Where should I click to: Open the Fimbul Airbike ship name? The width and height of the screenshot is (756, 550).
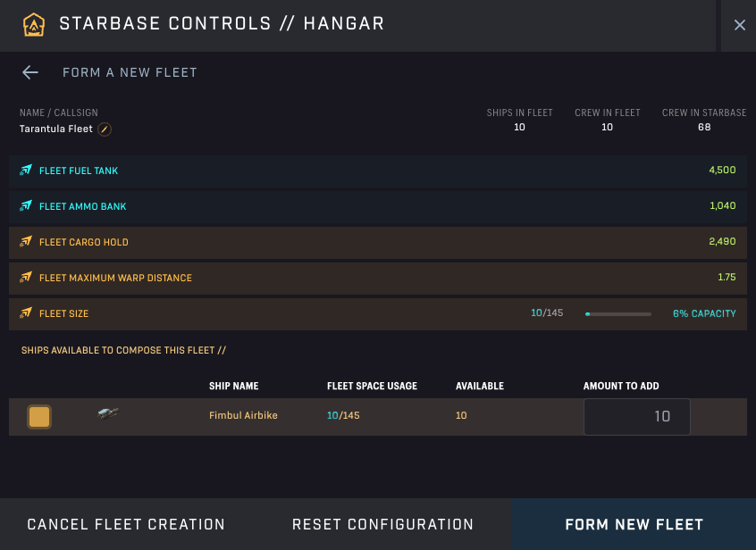[243, 416]
